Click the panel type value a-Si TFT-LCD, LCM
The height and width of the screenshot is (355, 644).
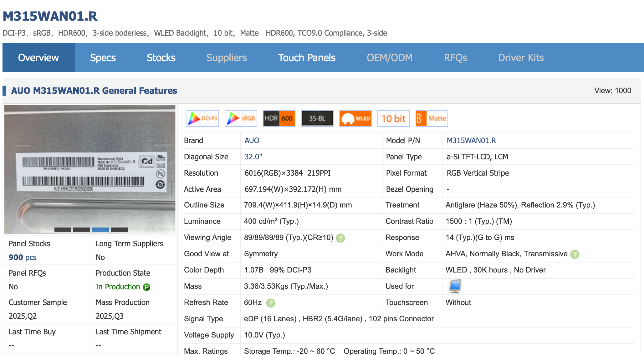tap(478, 157)
